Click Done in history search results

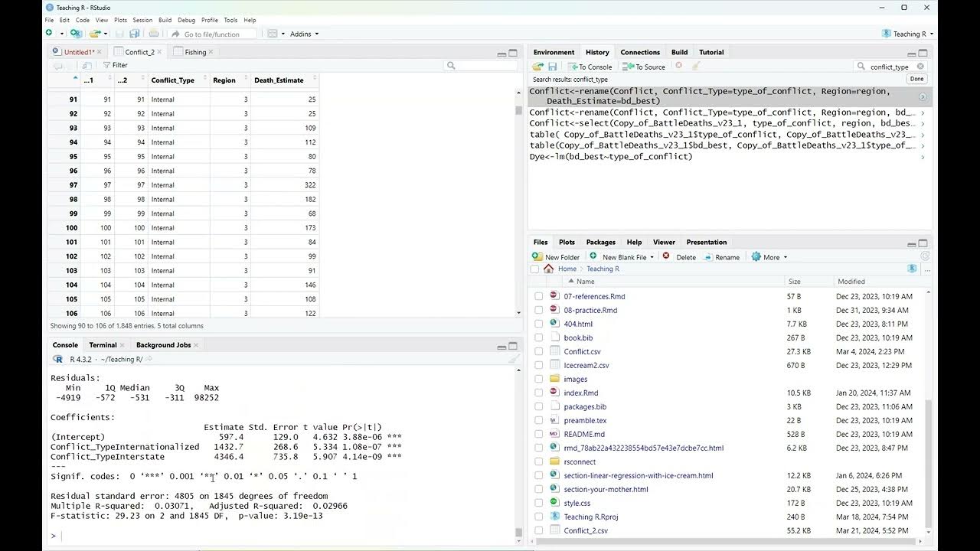point(917,79)
